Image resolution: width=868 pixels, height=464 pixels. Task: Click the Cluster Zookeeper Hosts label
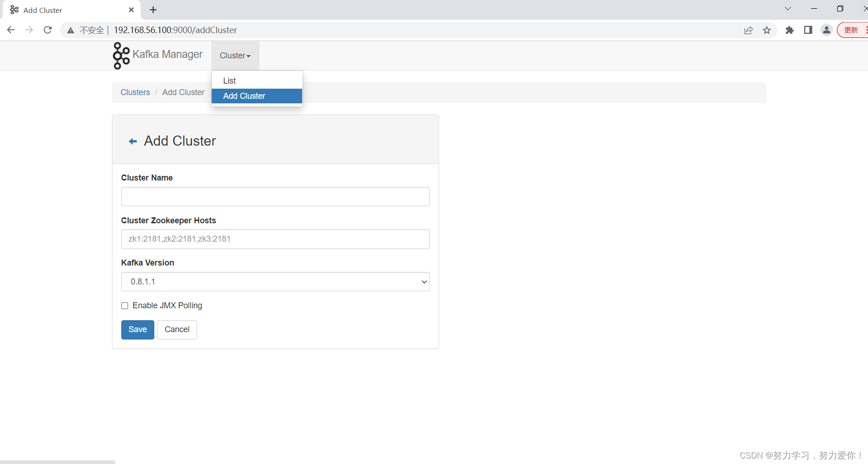click(x=169, y=221)
